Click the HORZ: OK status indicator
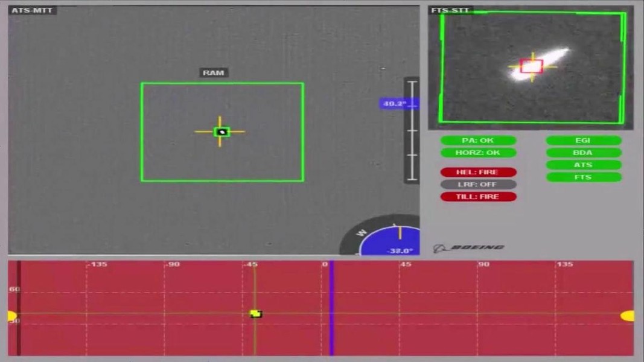This screenshot has height=362, width=644. (478, 153)
